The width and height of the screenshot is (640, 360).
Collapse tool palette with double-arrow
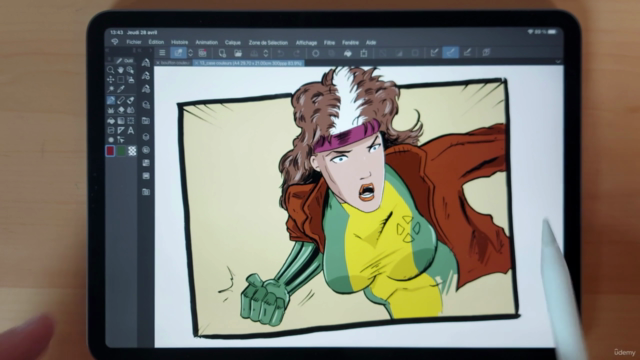pos(107,50)
